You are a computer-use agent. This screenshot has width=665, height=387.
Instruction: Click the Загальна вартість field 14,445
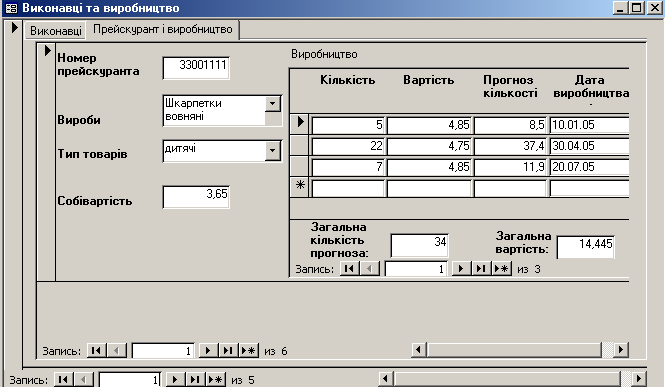[585, 247]
